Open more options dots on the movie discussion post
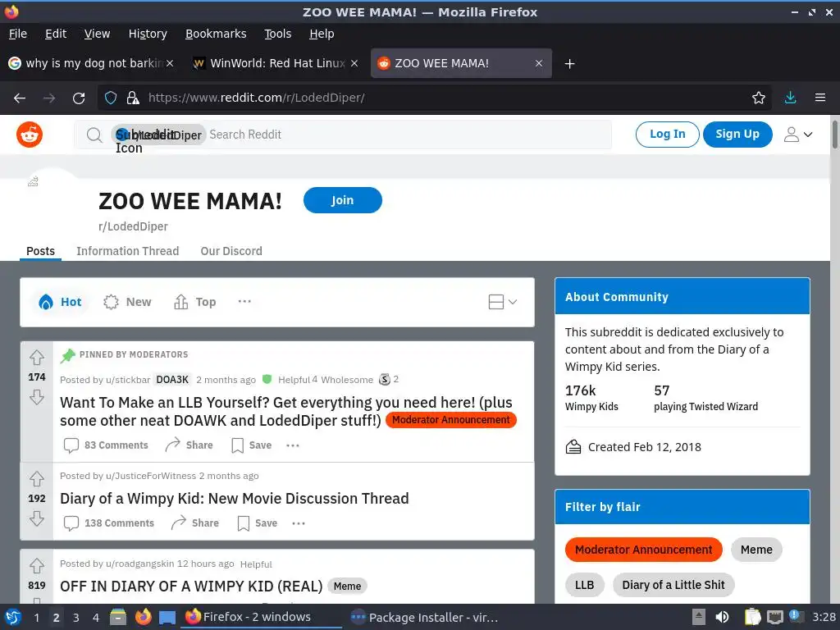The width and height of the screenshot is (840, 630). (299, 523)
